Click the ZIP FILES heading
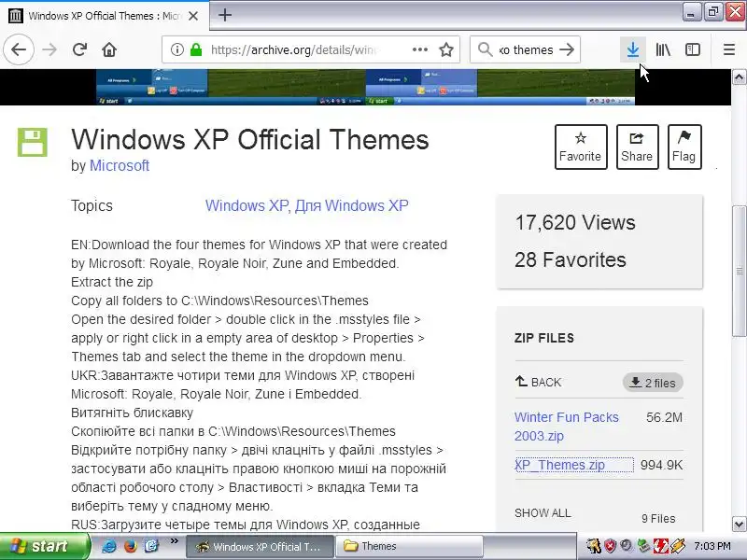 544,338
